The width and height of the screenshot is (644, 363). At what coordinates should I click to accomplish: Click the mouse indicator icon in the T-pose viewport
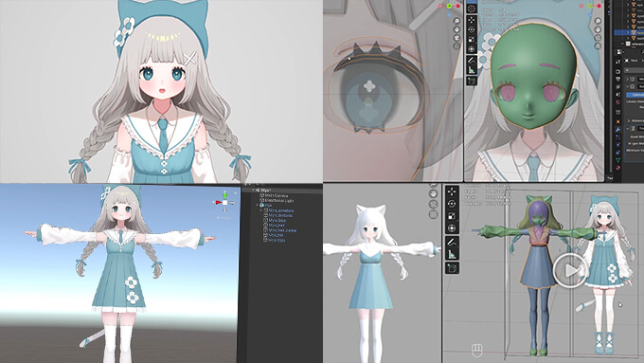[476, 351]
